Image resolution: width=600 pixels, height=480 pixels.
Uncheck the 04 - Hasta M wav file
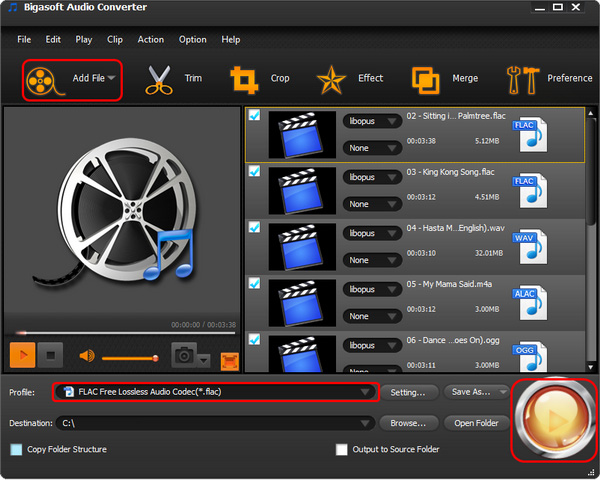[x=254, y=227]
